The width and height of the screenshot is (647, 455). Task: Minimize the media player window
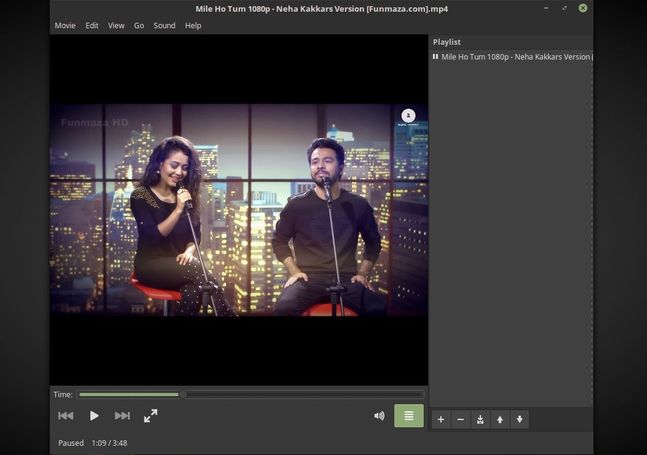tap(546, 8)
